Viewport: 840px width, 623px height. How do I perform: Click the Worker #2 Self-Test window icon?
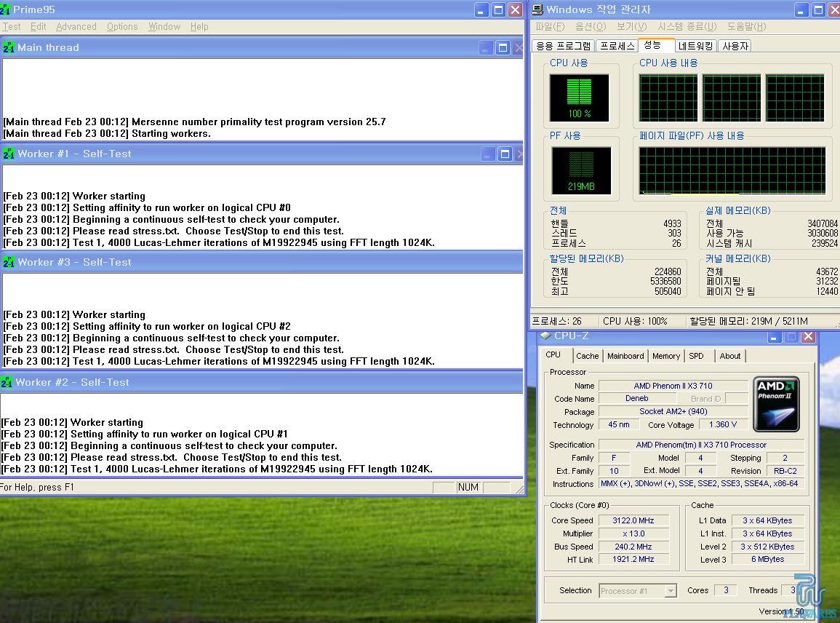coord(7,382)
